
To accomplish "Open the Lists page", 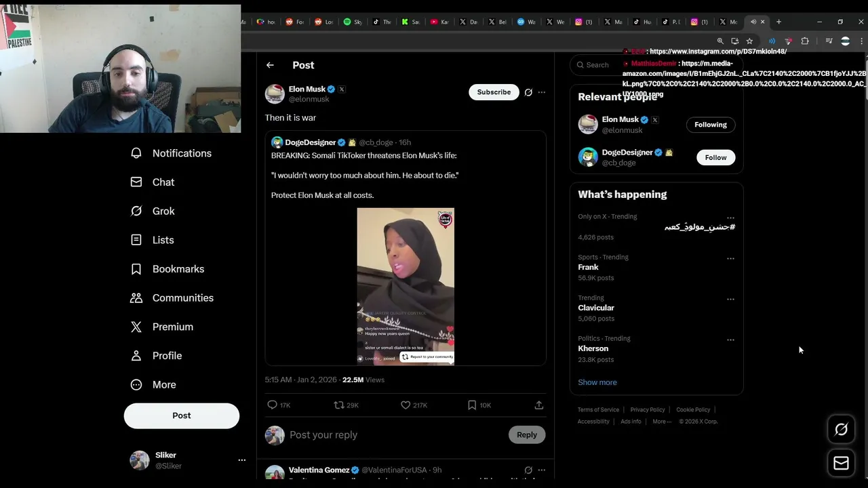I will tap(153, 240).
